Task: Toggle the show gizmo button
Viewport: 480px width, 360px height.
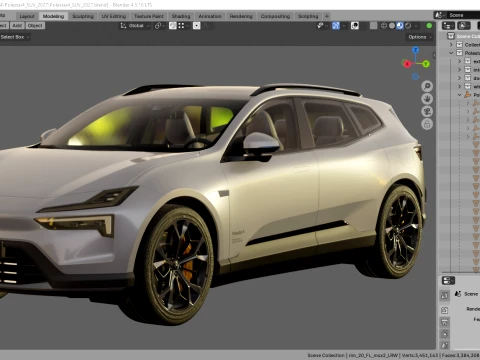Action: coord(336,26)
